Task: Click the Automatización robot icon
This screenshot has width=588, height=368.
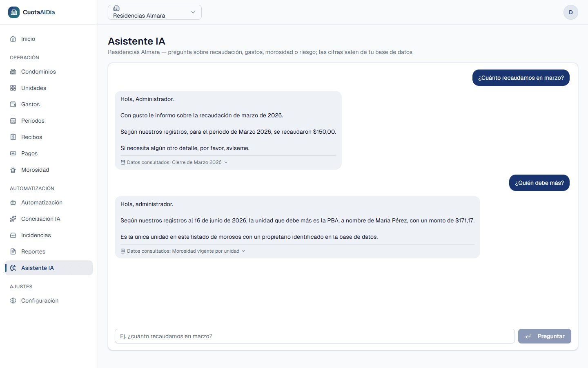Action: (x=13, y=202)
